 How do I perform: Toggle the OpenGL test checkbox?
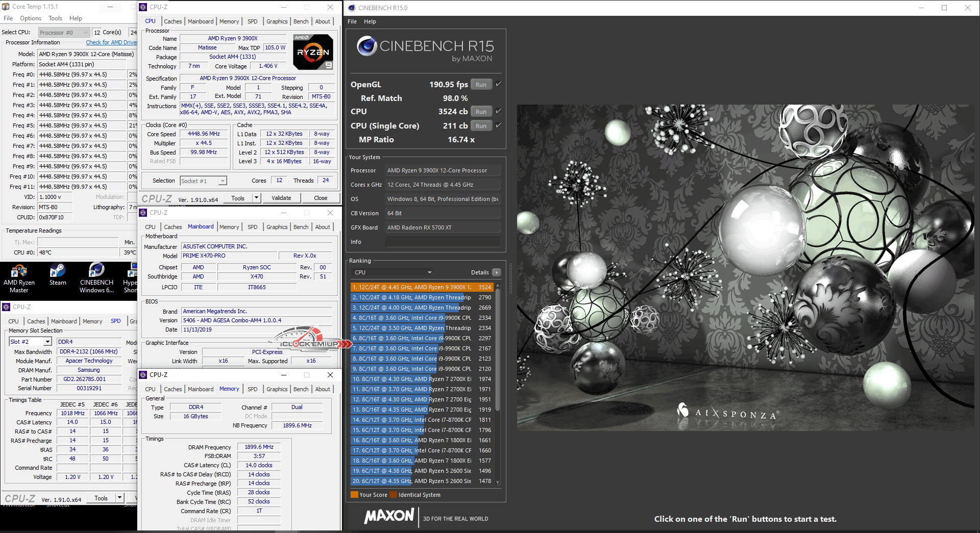click(499, 84)
